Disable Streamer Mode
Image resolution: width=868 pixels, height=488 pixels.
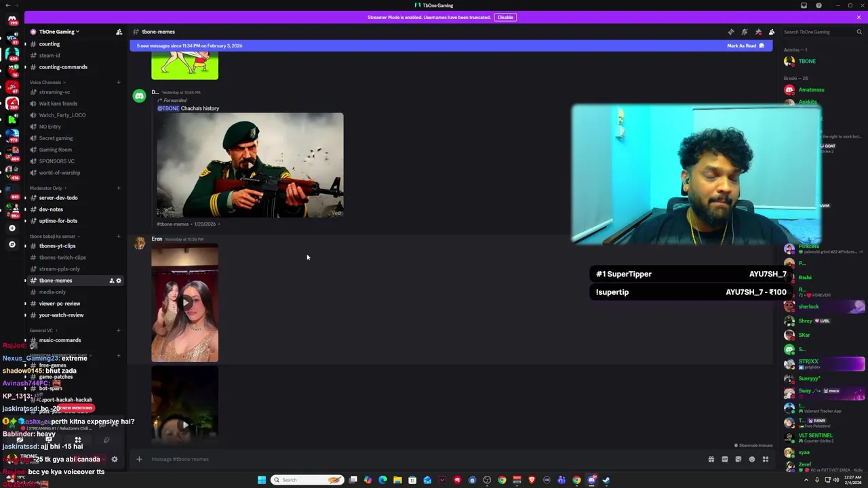pyautogui.click(x=505, y=17)
